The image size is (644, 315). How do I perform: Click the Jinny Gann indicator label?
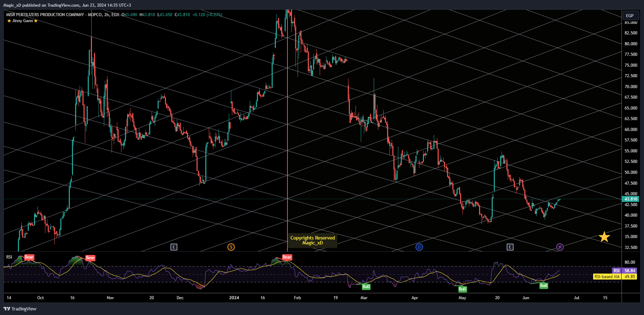coord(22,21)
